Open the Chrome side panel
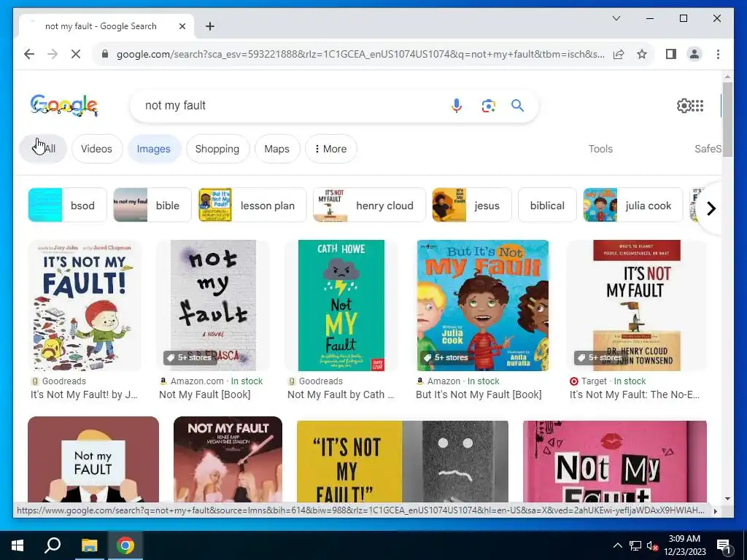The image size is (747, 560). point(671,54)
